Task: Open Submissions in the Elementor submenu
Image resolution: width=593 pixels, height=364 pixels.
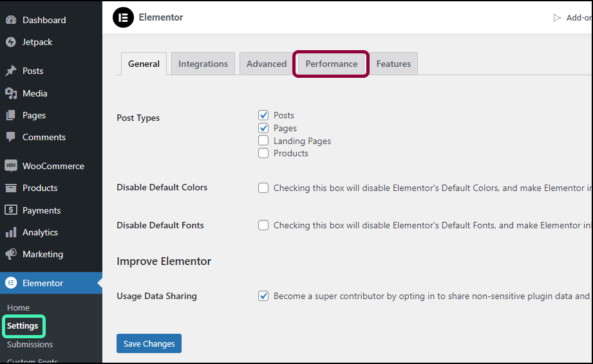Action: pos(30,345)
